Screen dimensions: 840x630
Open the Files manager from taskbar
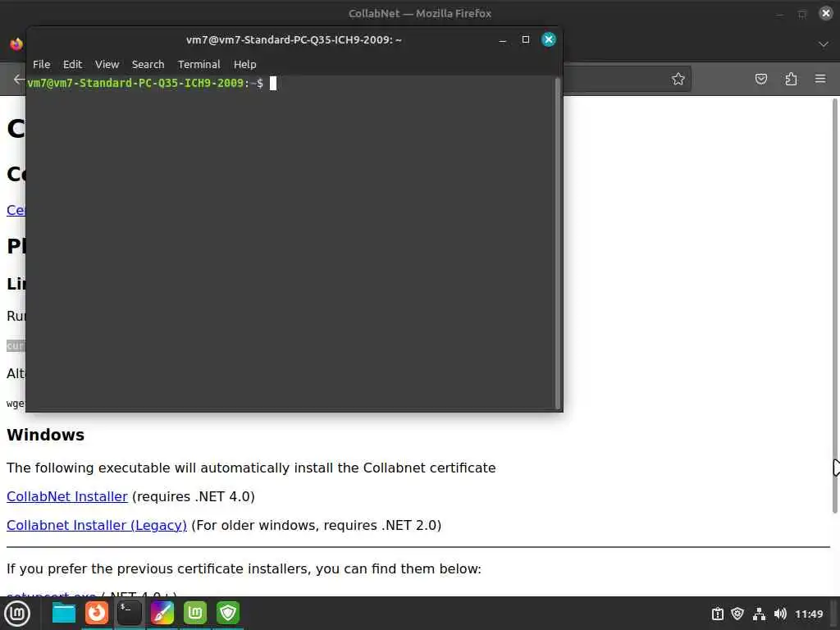coord(64,613)
